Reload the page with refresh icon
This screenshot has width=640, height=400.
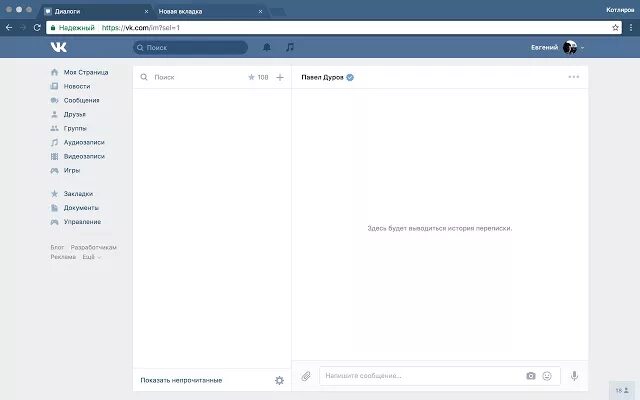[x=37, y=27]
